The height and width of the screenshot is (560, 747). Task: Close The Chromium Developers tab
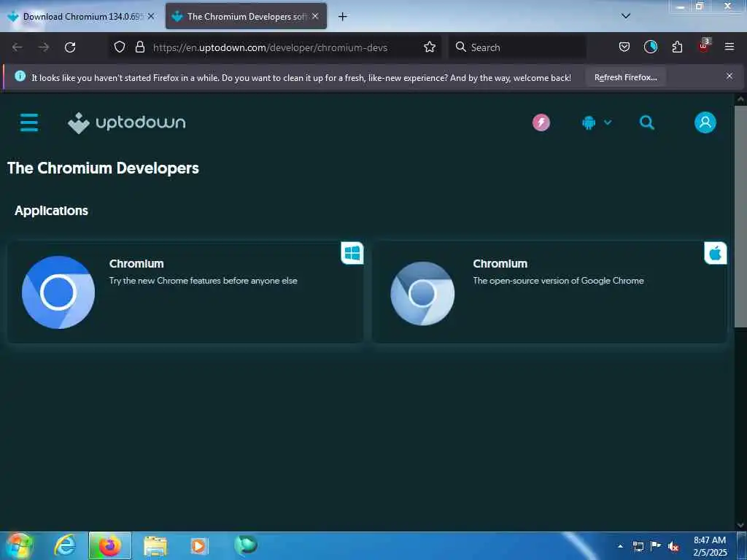315,16
